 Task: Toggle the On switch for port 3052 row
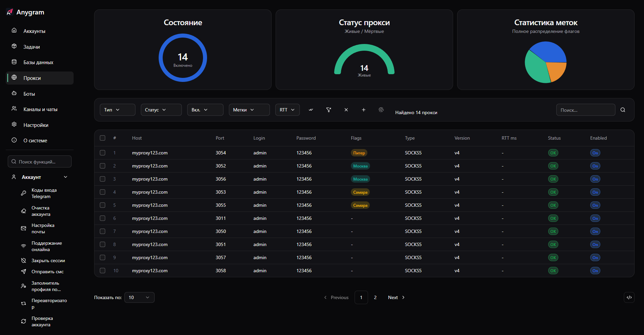pyautogui.click(x=595, y=166)
